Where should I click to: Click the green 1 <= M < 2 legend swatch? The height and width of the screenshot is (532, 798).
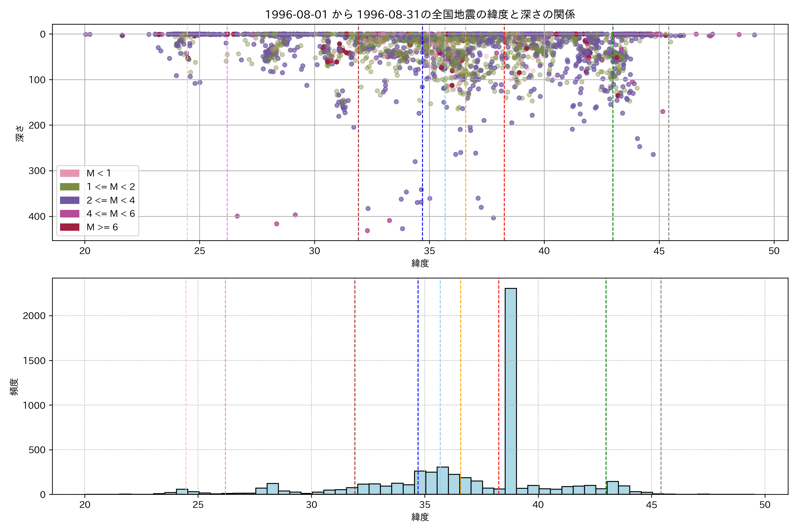(x=70, y=187)
